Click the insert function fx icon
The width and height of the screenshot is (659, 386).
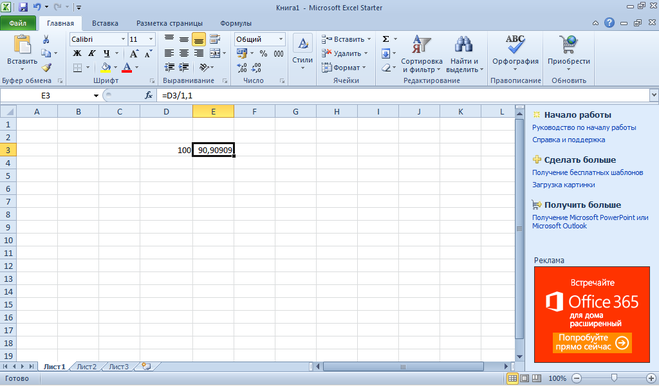(x=148, y=96)
